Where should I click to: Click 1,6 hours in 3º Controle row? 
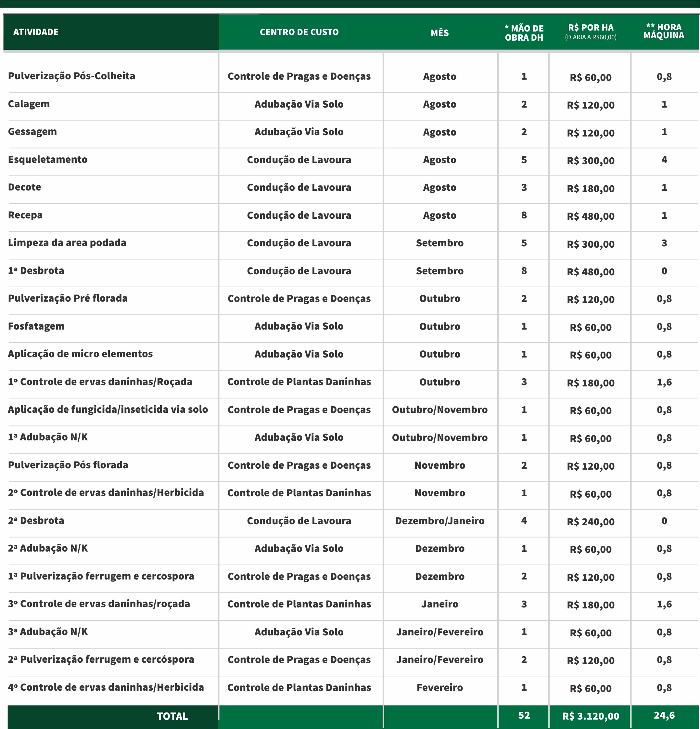click(x=664, y=604)
